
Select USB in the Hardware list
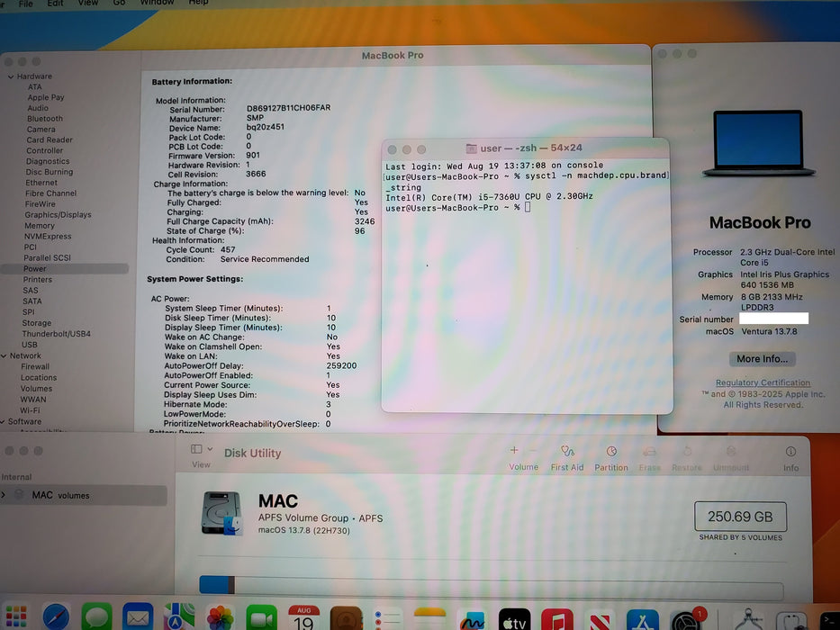click(30, 345)
